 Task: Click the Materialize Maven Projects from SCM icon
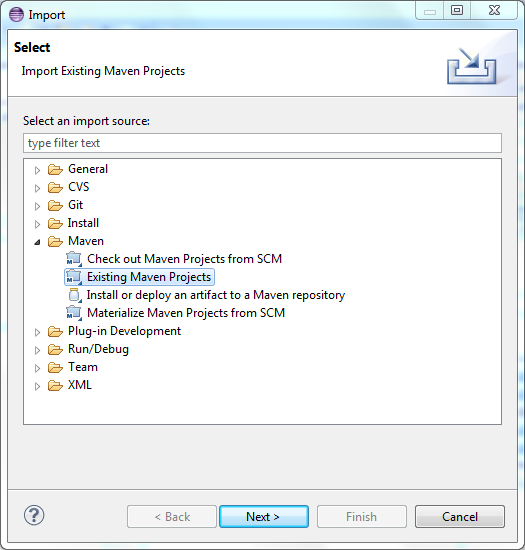[x=74, y=313]
